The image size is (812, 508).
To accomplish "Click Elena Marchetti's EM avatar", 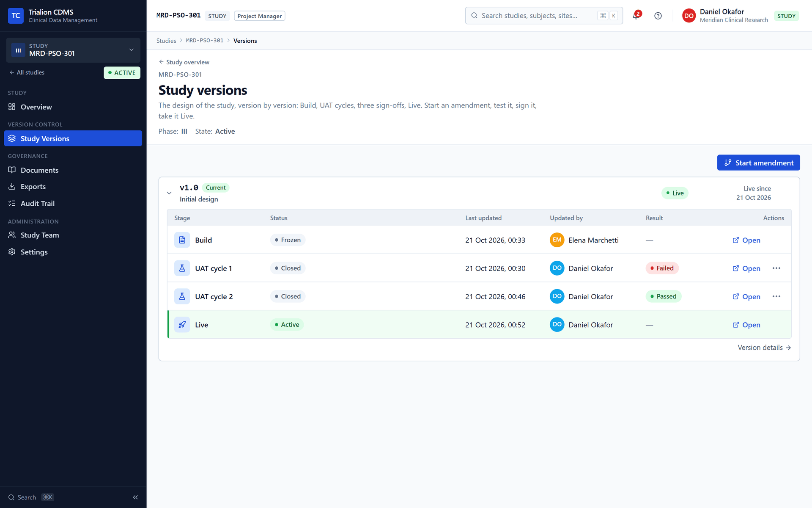I will (x=557, y=240).
